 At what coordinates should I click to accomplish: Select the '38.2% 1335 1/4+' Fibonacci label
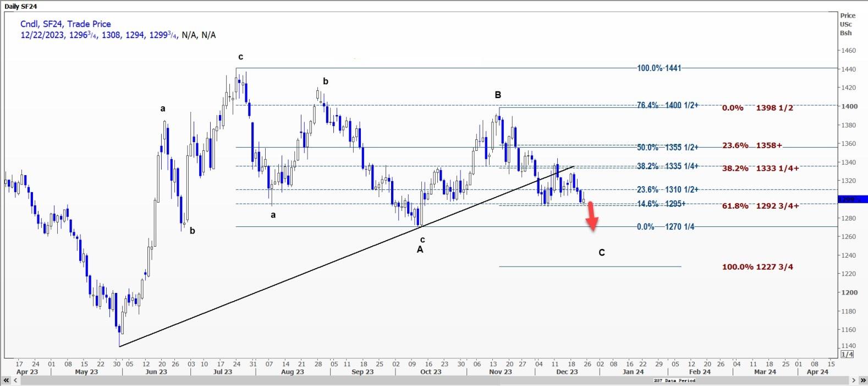(x=668, y=166)
